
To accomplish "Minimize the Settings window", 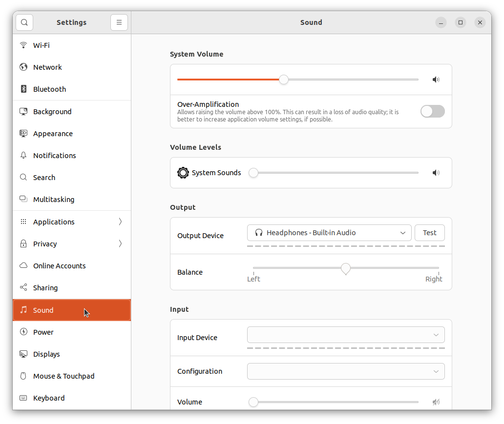I will point(441,22).
